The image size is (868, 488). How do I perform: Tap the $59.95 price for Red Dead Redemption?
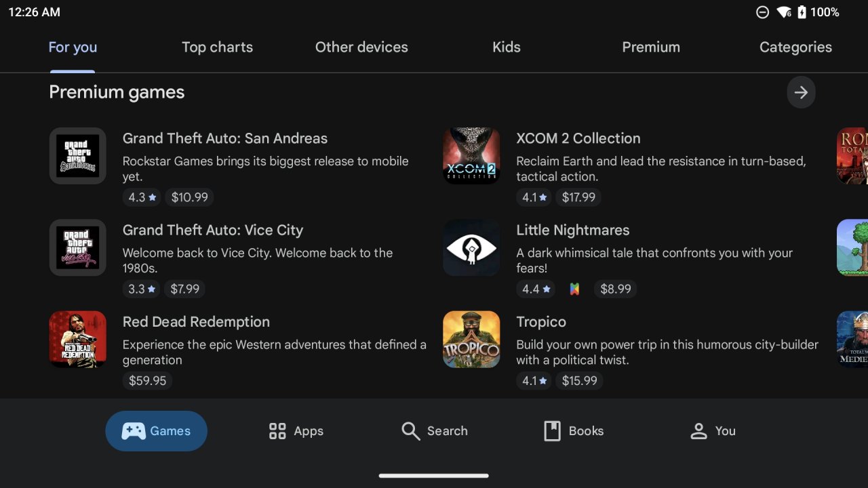[x=148, y=381]
